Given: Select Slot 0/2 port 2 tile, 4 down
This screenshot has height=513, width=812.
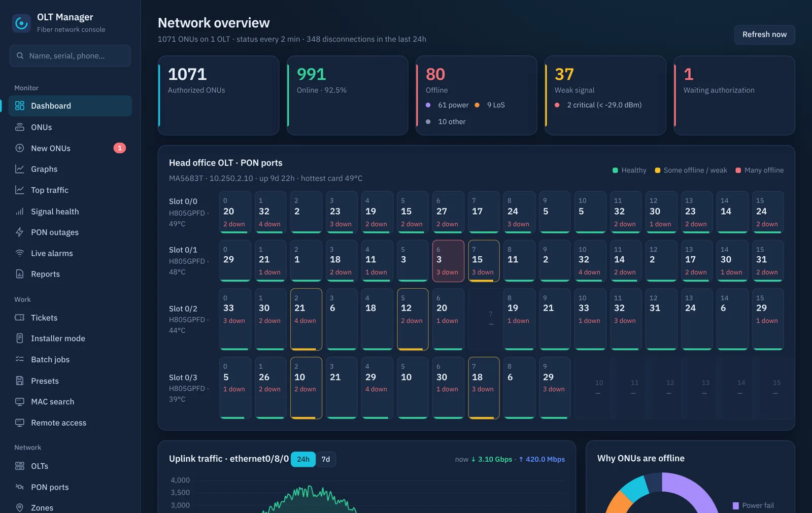Looking at the screenshot, I should tap(306, 319).
